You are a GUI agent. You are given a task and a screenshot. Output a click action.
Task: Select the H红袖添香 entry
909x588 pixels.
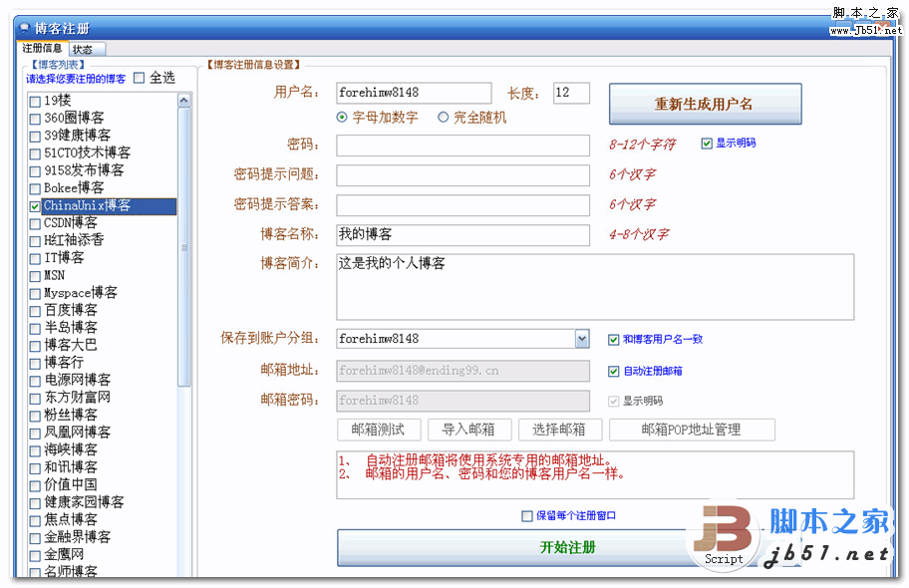[x=74, y=240]
